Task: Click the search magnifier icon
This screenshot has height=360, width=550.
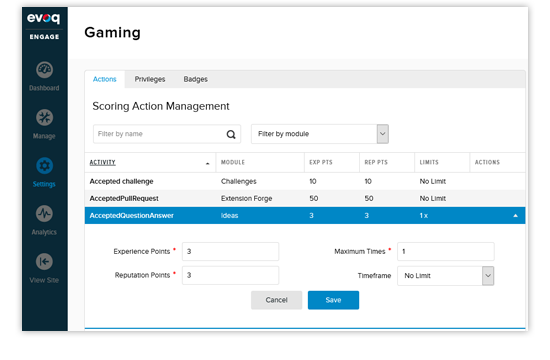Action: pos(231,134)
